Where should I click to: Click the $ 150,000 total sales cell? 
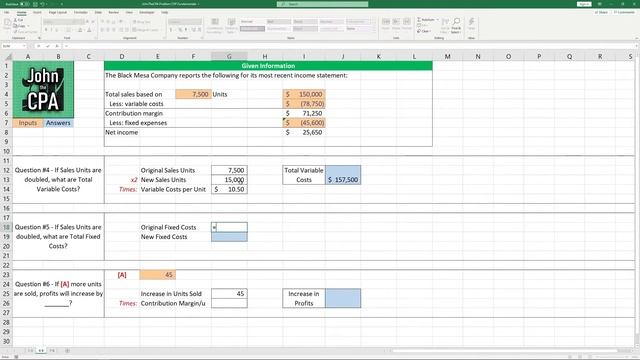click(304, 94)
